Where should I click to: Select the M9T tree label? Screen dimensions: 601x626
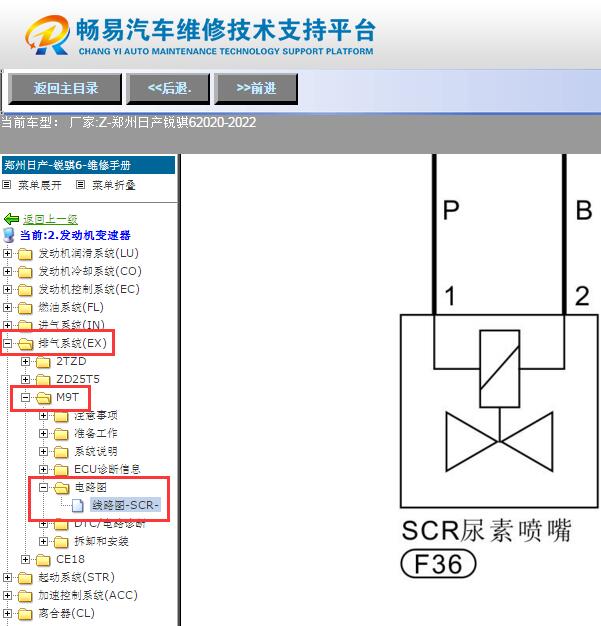point(67,397)
